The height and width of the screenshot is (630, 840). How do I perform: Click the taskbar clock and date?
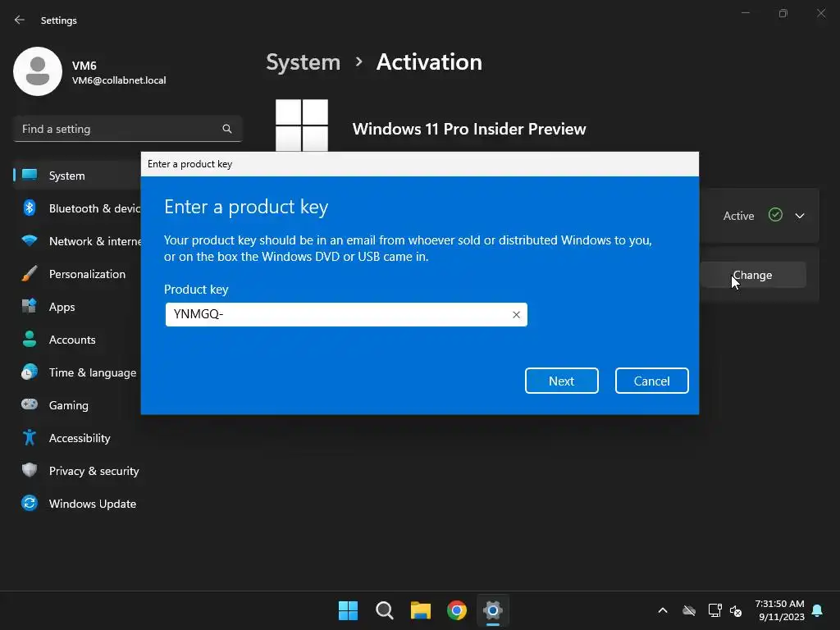pyautogui.click(x=780, y=610)
